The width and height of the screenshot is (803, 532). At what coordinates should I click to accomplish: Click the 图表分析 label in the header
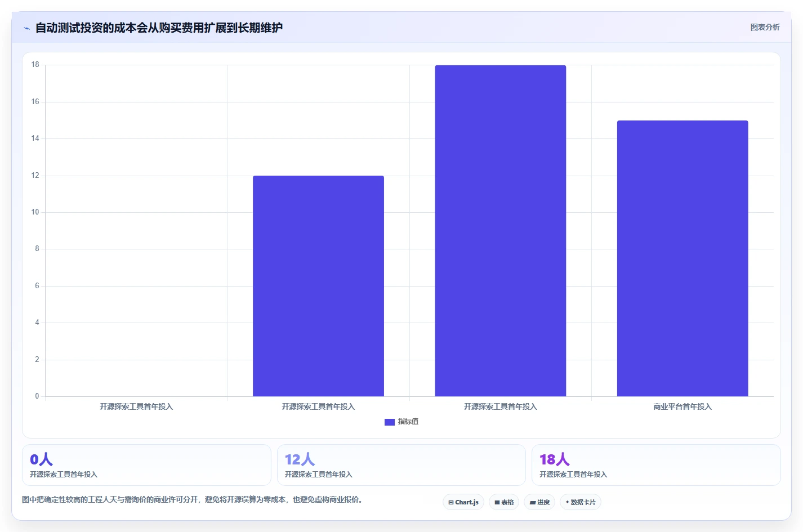click(765, 27)
